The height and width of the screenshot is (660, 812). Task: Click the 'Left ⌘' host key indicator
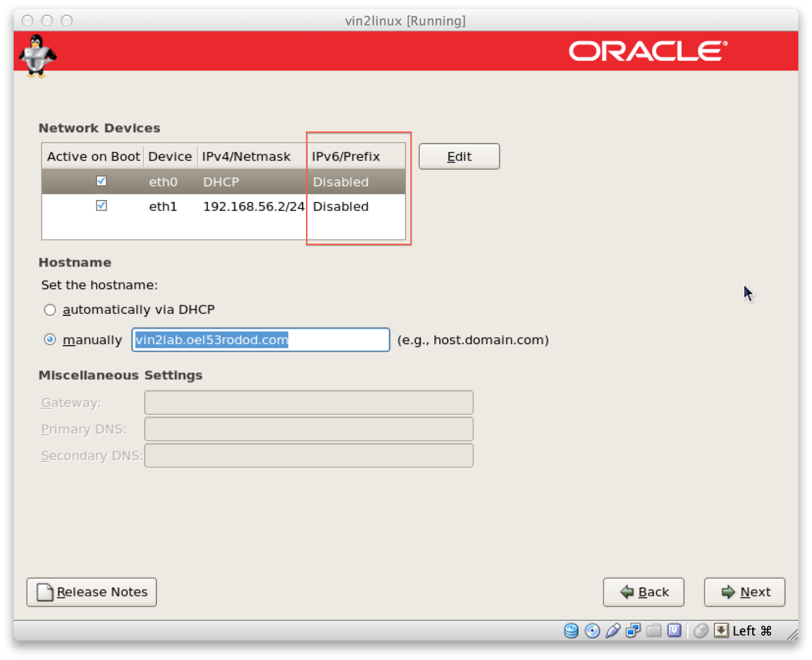click(752, 631)
